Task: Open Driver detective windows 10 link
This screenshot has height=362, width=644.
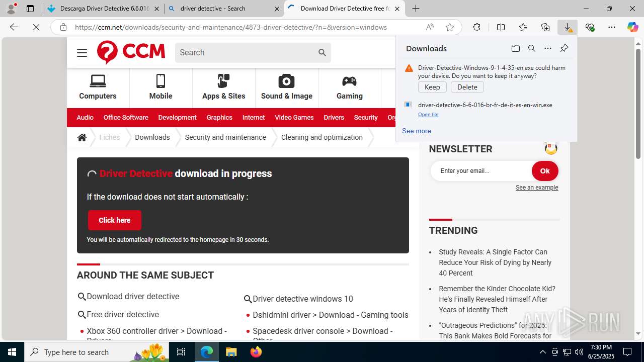Action: point(303,299)
